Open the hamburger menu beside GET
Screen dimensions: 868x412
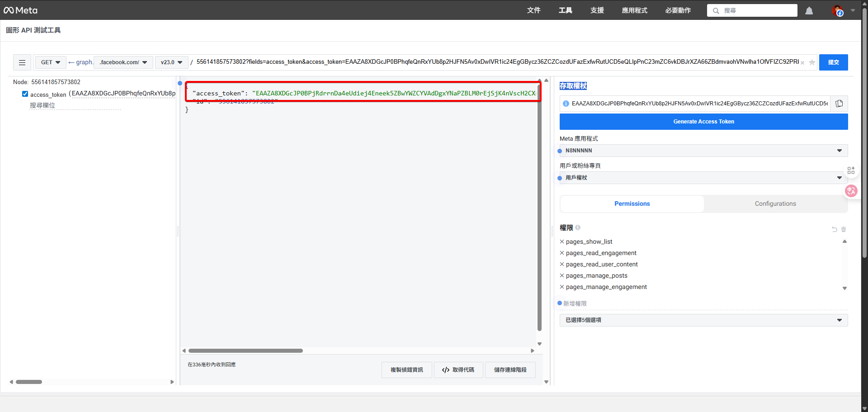(x=22, y=62)
